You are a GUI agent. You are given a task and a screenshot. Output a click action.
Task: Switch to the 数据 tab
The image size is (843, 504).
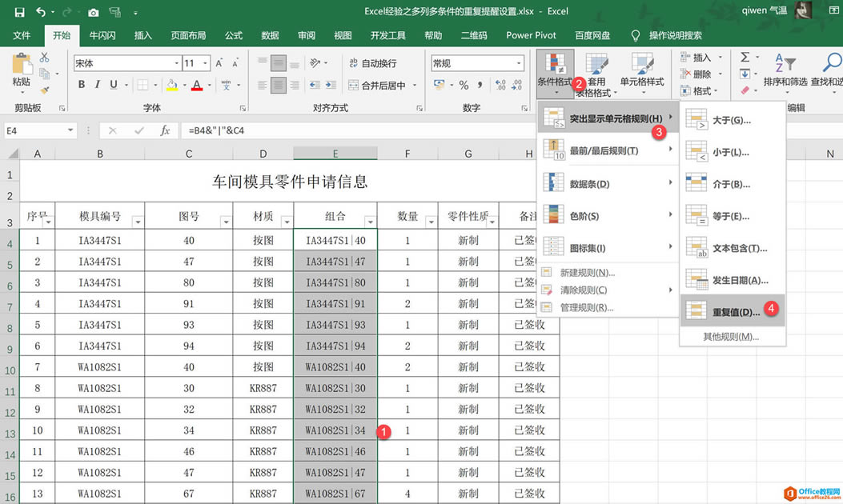pos(270,35)
